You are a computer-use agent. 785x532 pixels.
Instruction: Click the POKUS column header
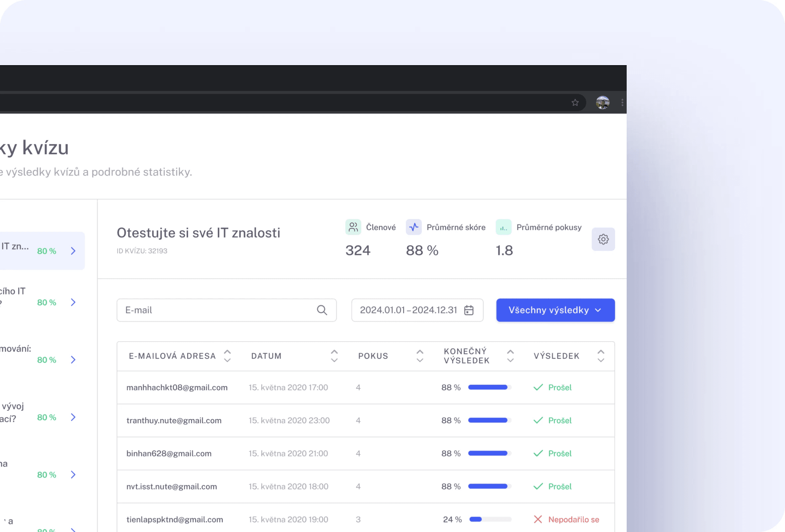point(373,356)
